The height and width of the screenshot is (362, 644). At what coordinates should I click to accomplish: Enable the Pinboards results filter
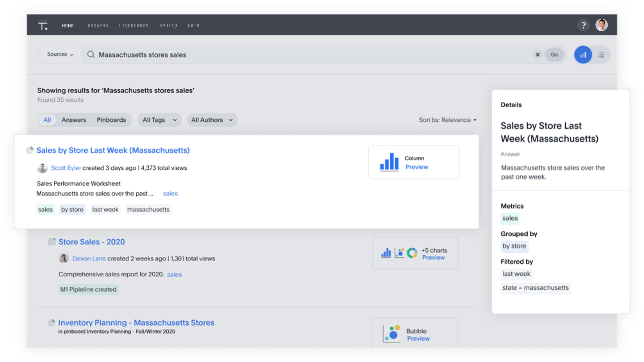(111, 120)
